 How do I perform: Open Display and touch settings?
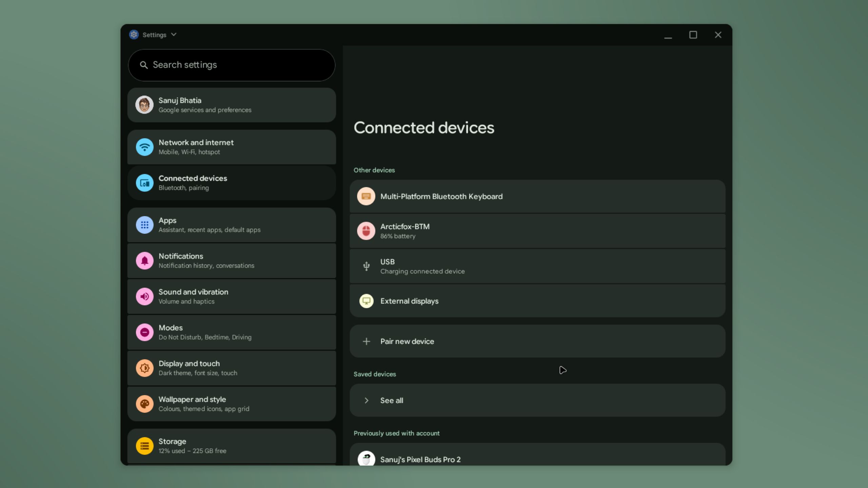232,368
